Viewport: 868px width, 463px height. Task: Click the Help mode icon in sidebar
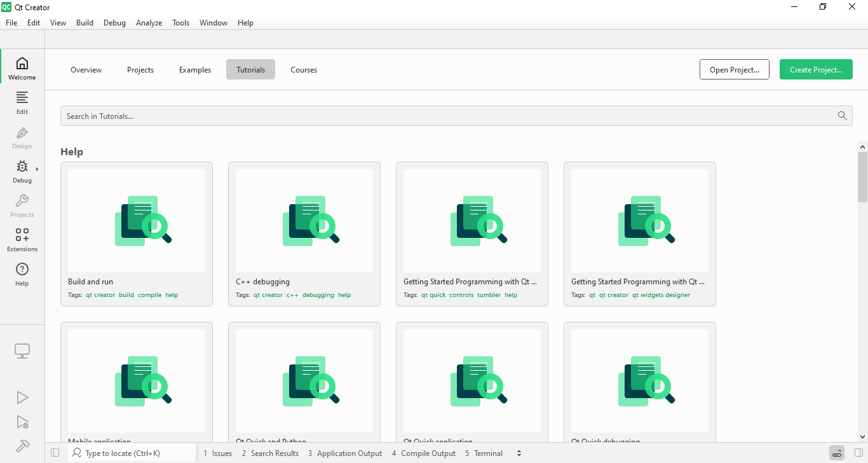tap(22, 273)
